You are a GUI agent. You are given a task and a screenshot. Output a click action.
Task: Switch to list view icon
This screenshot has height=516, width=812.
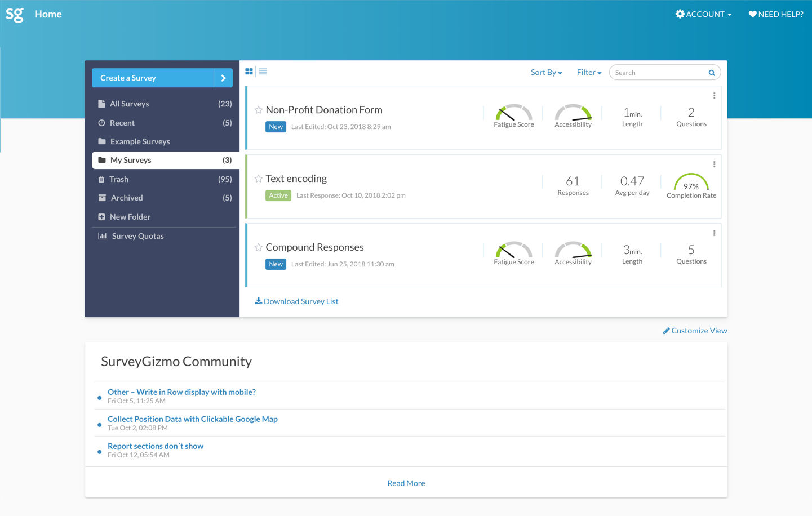click(263, 72)
